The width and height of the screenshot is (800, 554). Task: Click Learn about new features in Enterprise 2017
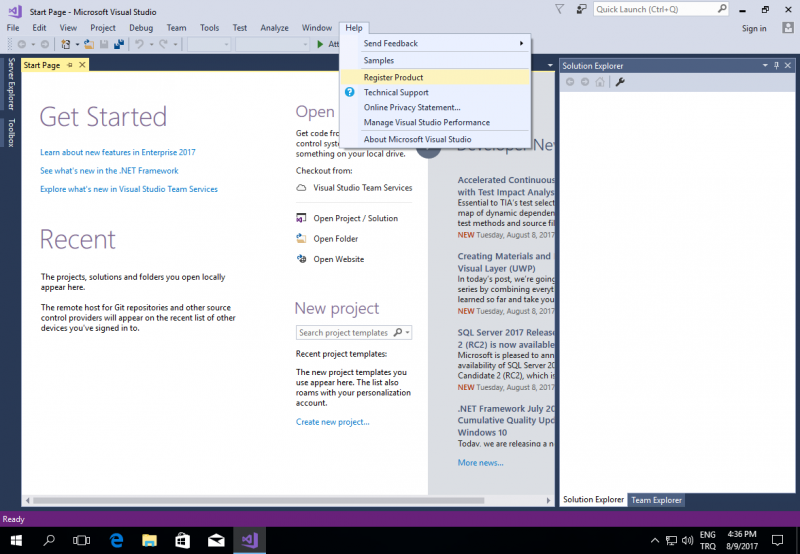118,152
